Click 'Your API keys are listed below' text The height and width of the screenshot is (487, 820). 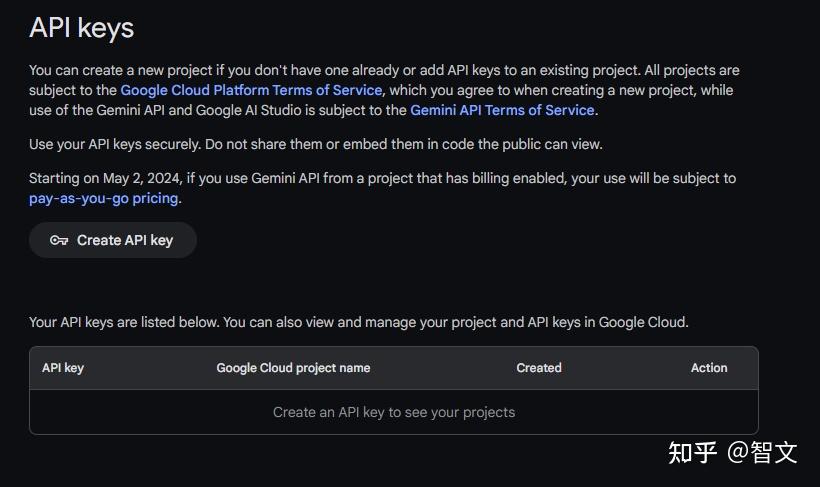[359, 322]
